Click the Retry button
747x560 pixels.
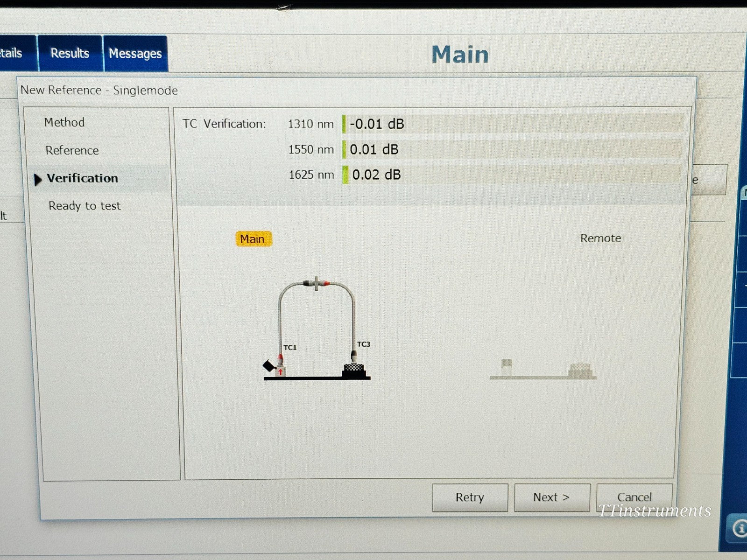click(x=470, y=497)
